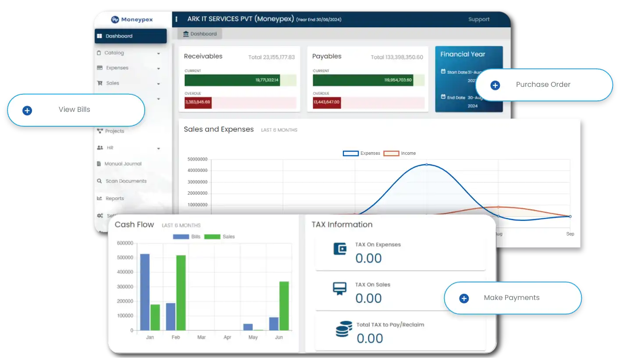Toggle the Income series in chart legend
The height and width of the screenshot is (364, 620).
click(391, 153)
